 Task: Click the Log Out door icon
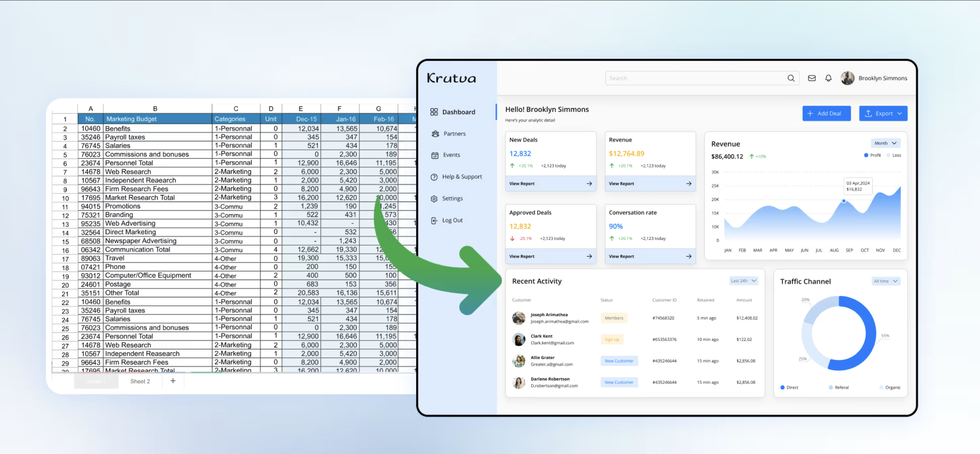[x=434, y=220]
